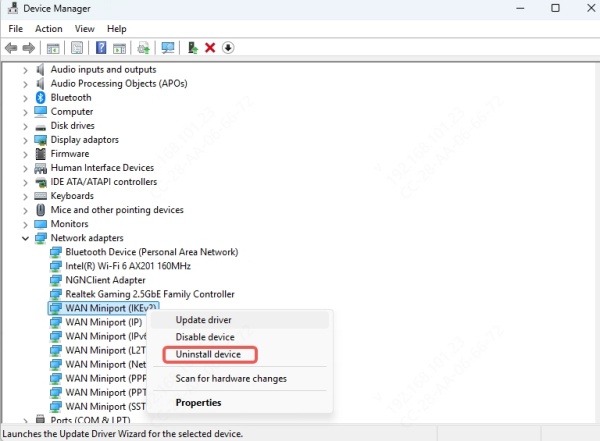Select Realtek Gaming 2.5GbE Family Controller
Viewport: 600px width, 441px height.
click(150, 294)
